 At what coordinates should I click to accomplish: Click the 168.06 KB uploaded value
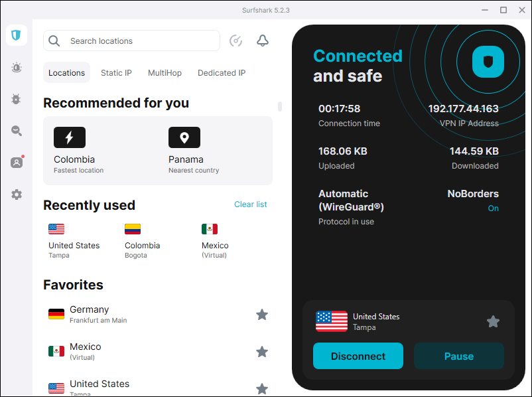click(343, 151)
